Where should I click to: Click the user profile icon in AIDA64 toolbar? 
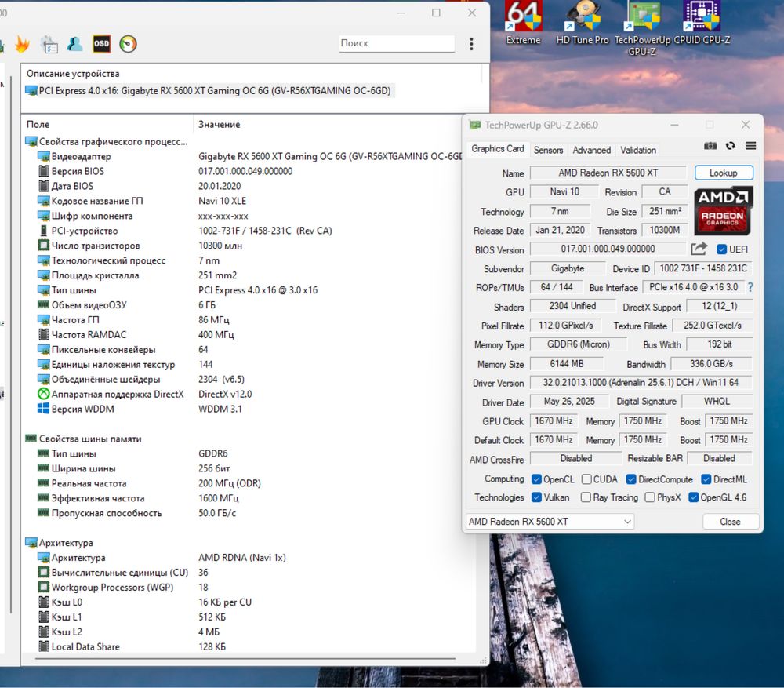pyautogui.click(x=75, y=44)
